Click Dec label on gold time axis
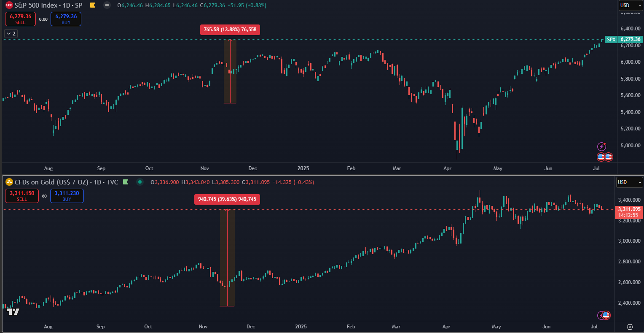 (251, 327)
